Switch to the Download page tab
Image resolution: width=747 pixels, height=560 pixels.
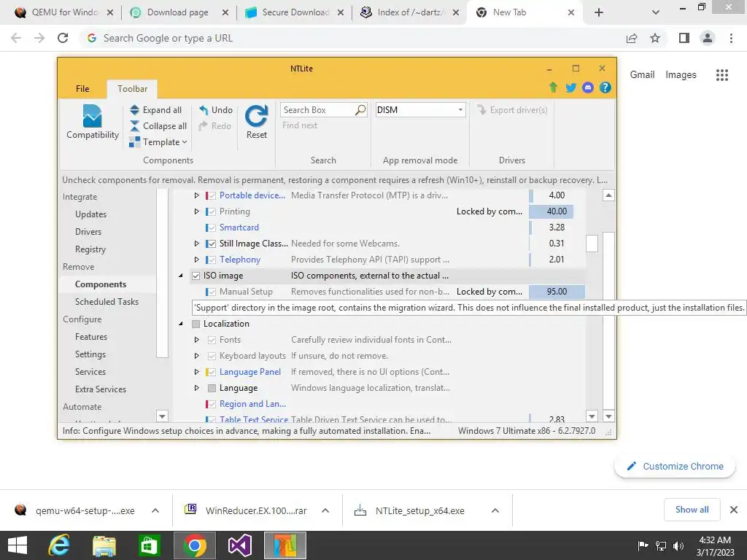point(179,12)
